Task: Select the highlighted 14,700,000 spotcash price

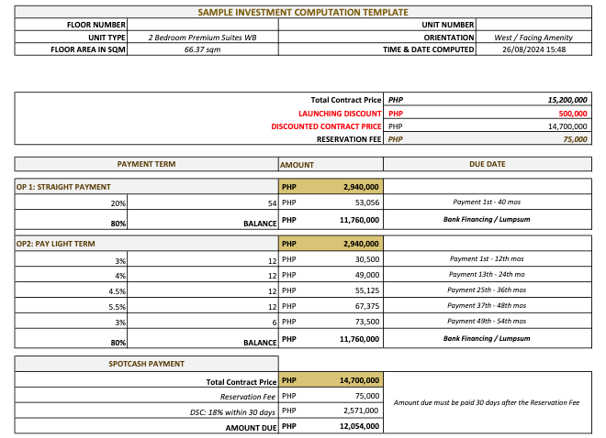Action: (359, 381)
